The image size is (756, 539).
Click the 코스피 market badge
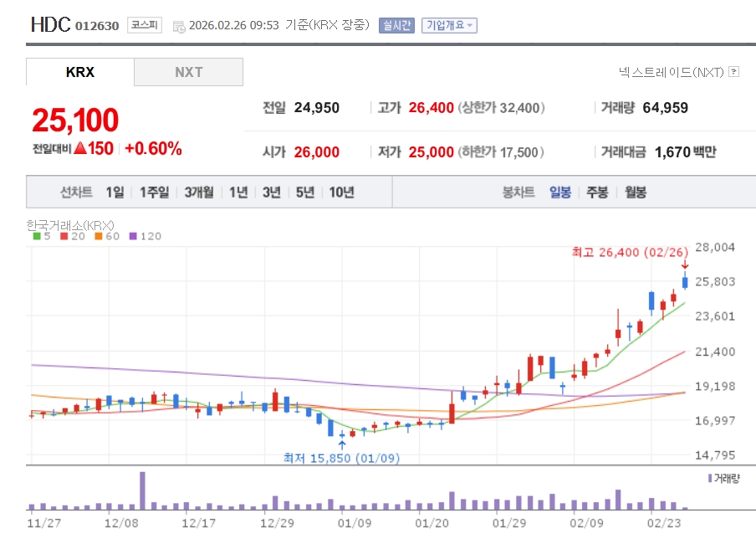tap(145, 25)
